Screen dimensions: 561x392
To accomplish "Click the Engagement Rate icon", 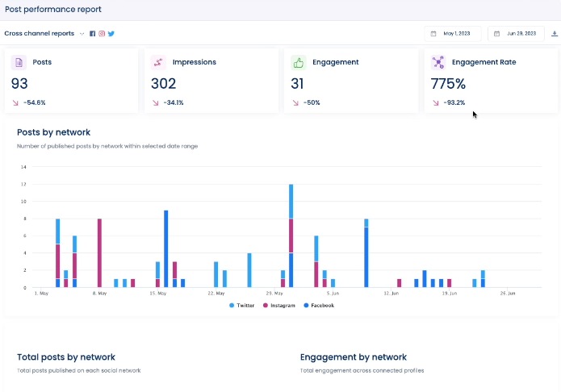I will point(438,62).
